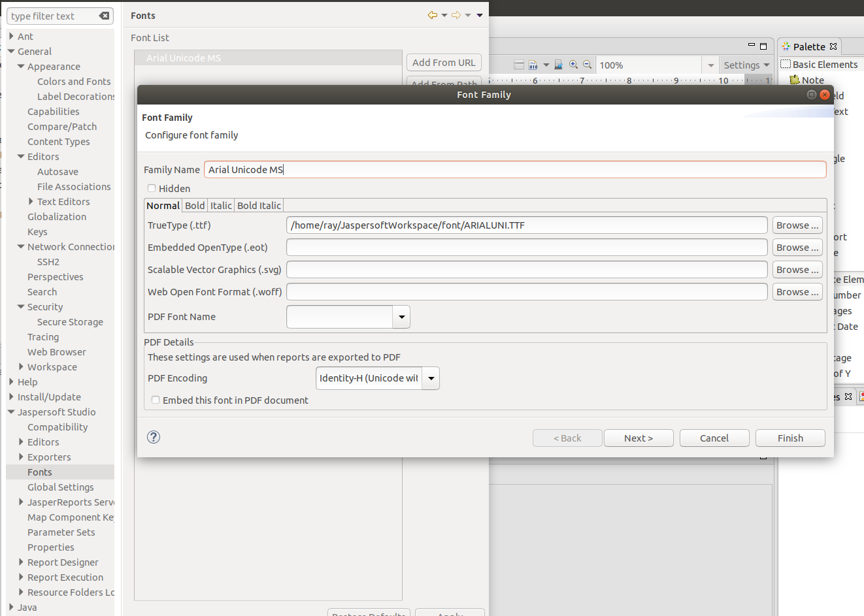This screenshot has height=616, width=864.
Task: Switch to the Italic font tab
Action: [x=221, y=205]
